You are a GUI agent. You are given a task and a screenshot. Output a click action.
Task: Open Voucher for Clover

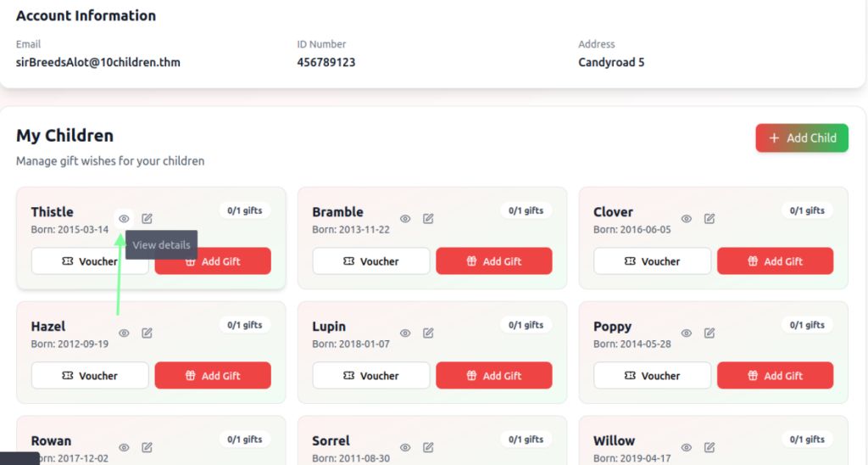tap(652, 261)
